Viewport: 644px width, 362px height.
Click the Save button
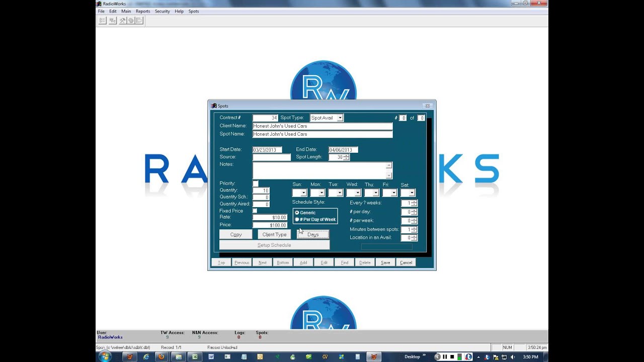[x=385, y=262]
